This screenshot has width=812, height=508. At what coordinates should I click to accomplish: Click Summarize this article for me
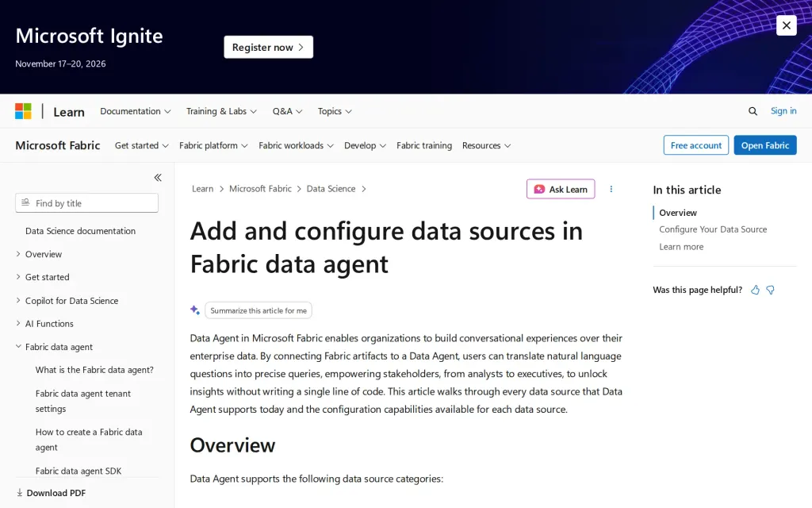point(259,310)
